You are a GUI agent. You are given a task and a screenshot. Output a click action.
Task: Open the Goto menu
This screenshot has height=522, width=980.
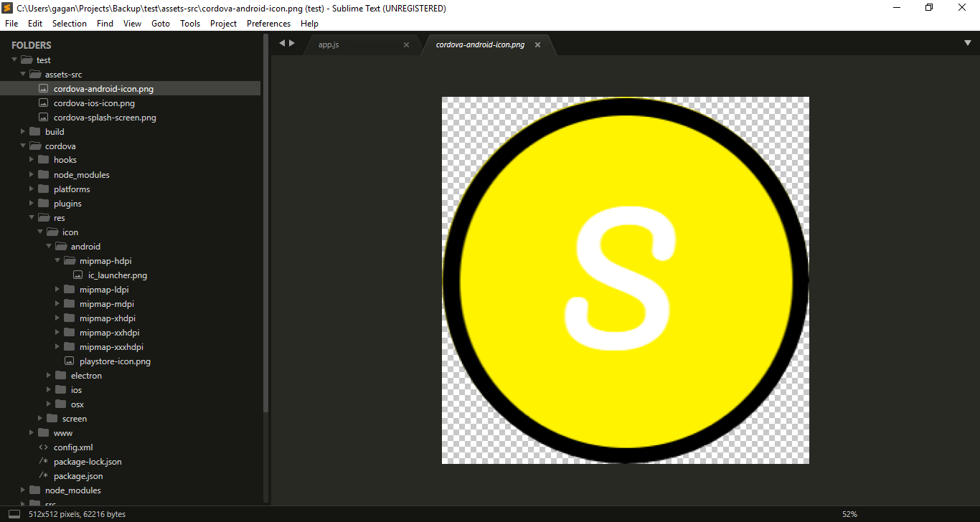click(161, 24)
